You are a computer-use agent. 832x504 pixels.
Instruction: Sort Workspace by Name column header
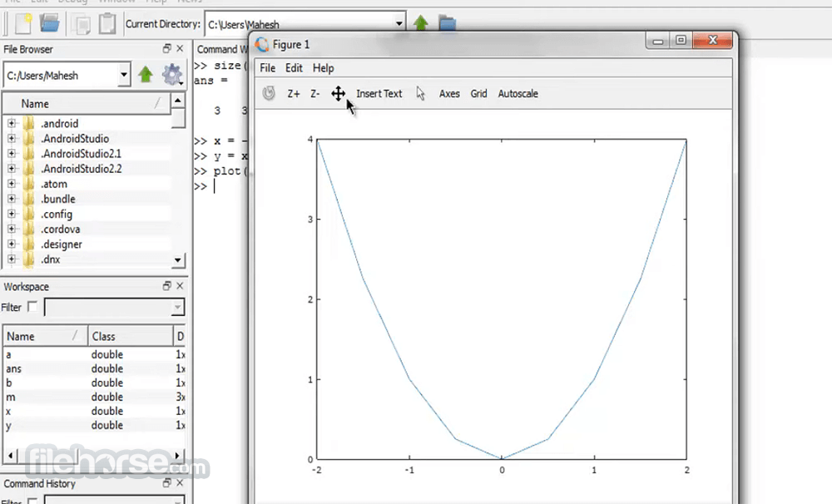(x=45, y=336)
